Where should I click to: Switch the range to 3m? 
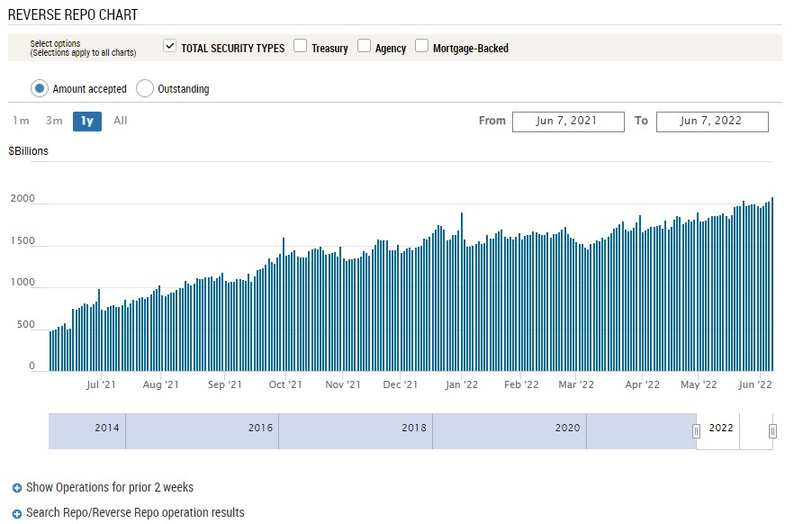[x=54, y=121]
